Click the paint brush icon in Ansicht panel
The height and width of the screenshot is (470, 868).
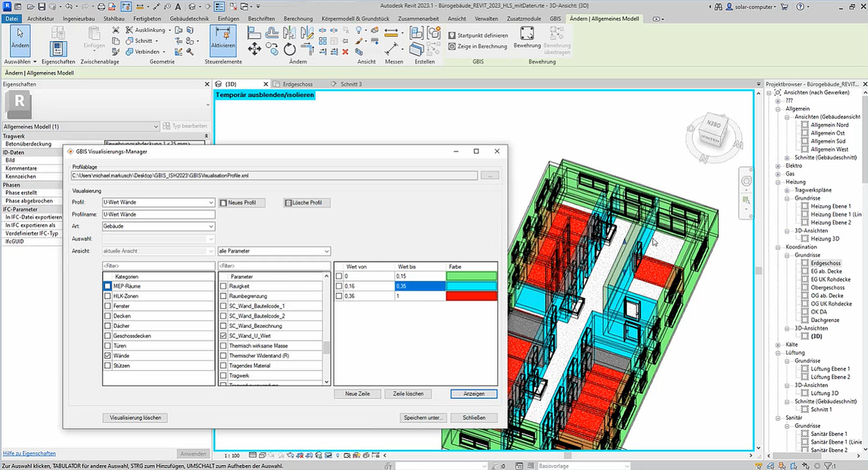[359, 41]
